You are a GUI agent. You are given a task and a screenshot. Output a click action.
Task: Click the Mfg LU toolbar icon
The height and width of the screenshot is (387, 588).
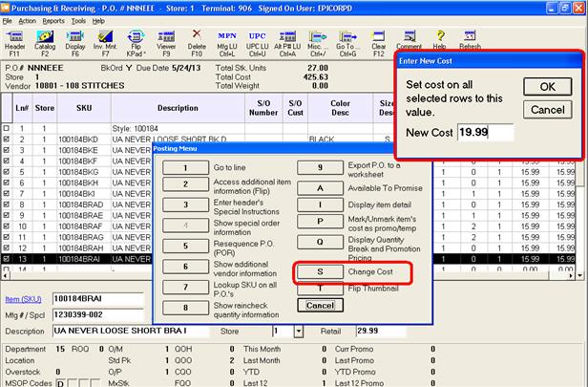coord(226,38)
